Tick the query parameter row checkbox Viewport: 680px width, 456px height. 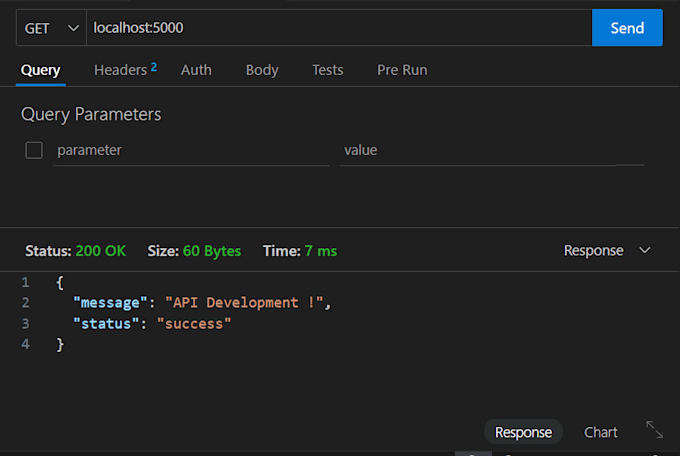coord(34,151)
